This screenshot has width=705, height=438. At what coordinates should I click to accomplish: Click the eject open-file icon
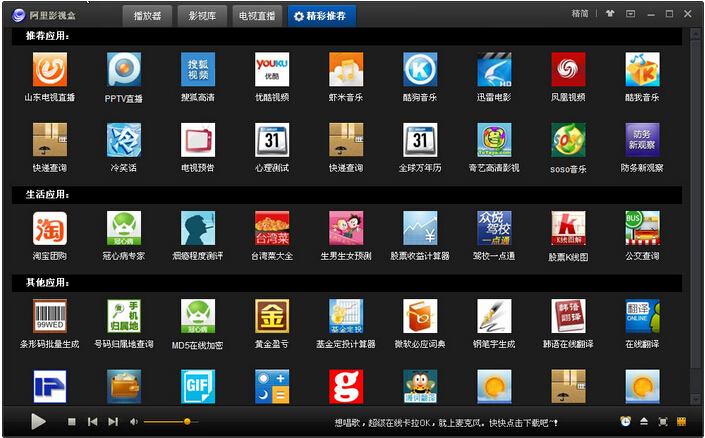click(x=644, y=421)
